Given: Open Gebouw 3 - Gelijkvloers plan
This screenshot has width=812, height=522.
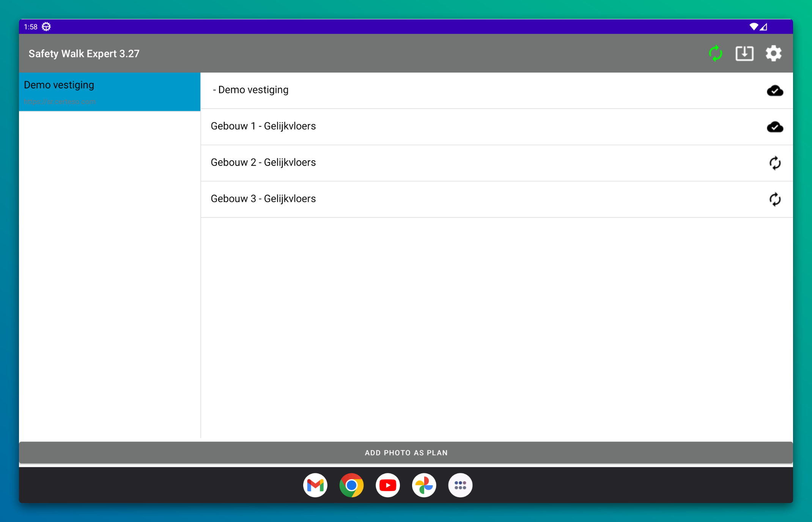Looking at the screenshot, I should [x=263, y=199].
